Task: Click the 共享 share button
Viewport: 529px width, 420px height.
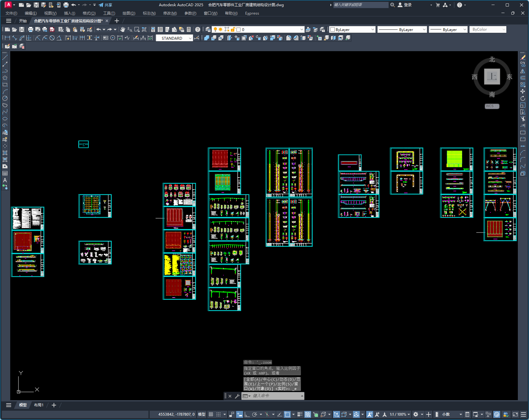Action: (x=105, y=5)
